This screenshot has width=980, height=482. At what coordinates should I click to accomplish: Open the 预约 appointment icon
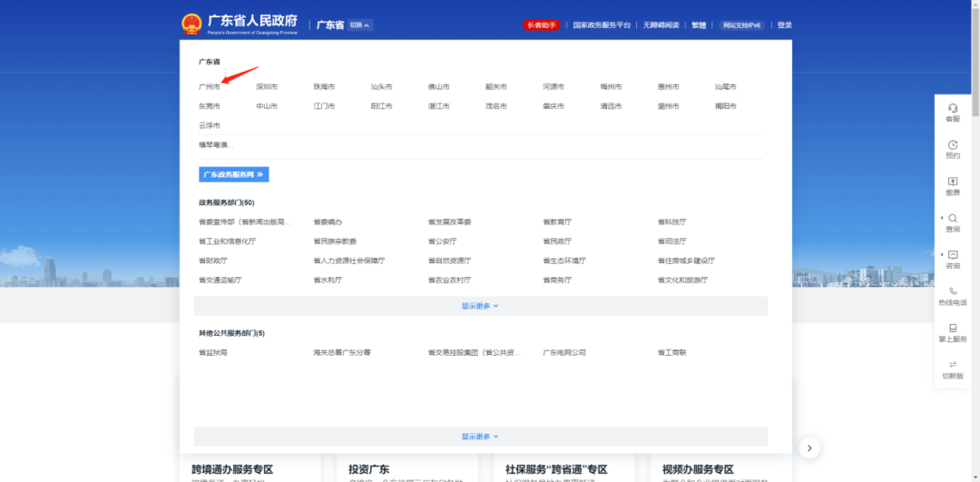(953, 150)
